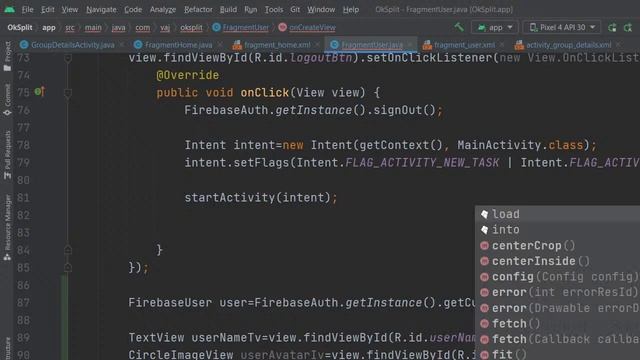This screenshot has width=640, height=360.
Task: Select the FragmentUser.java tab
Action: pos(372,45)
